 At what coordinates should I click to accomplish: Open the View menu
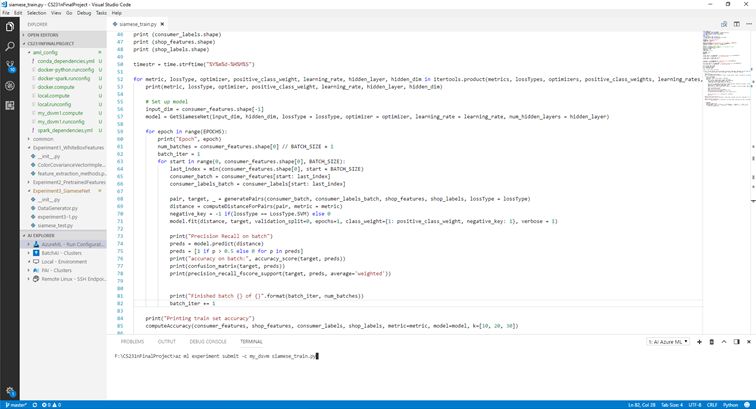[x=56, y=13]
